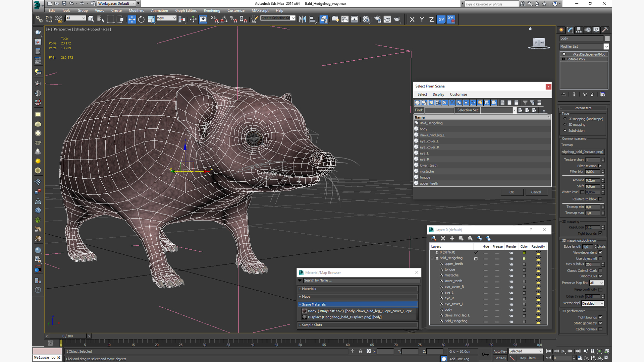Click color swatch of 0 (default) layer
Viewport: 644px width, 362px height.
524,253
